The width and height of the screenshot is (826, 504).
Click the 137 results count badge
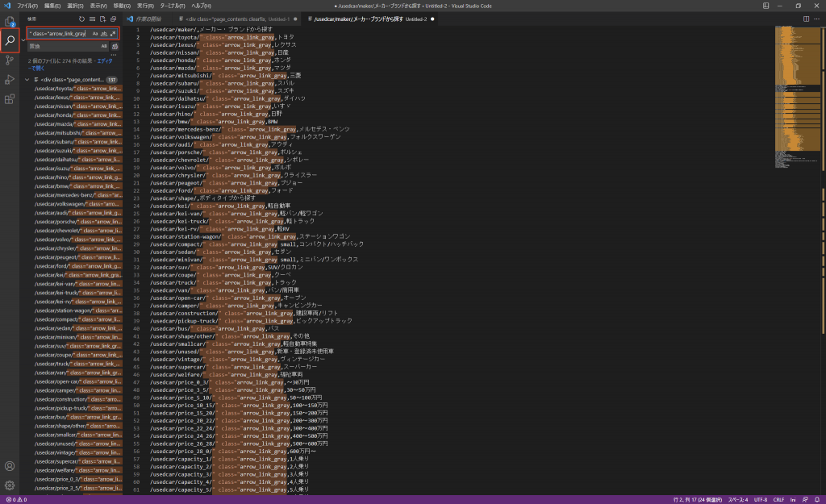pos(111,80)
